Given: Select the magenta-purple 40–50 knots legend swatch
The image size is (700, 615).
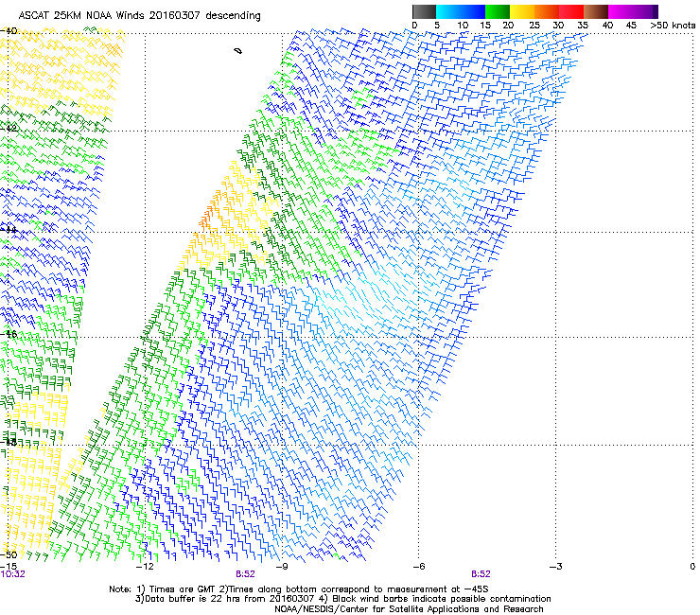Looking at the screenshot, I should (x=633, y=11).
